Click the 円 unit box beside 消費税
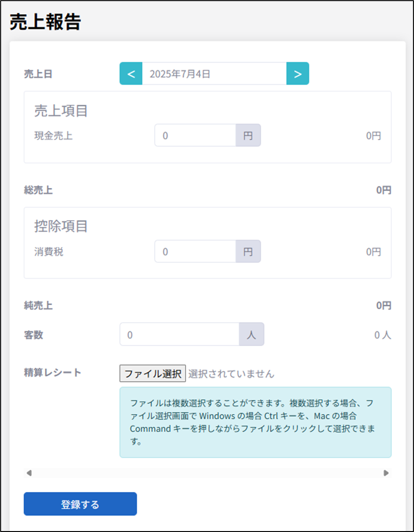 (x=248, y=252)
